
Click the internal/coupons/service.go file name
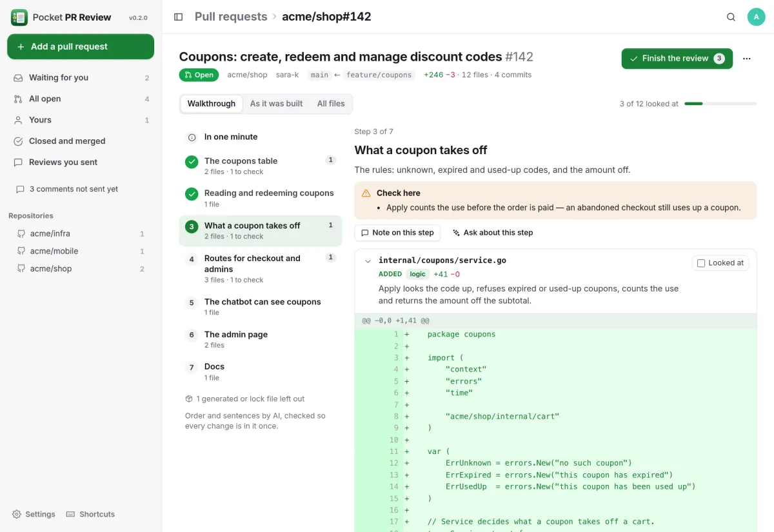point(442,261)
